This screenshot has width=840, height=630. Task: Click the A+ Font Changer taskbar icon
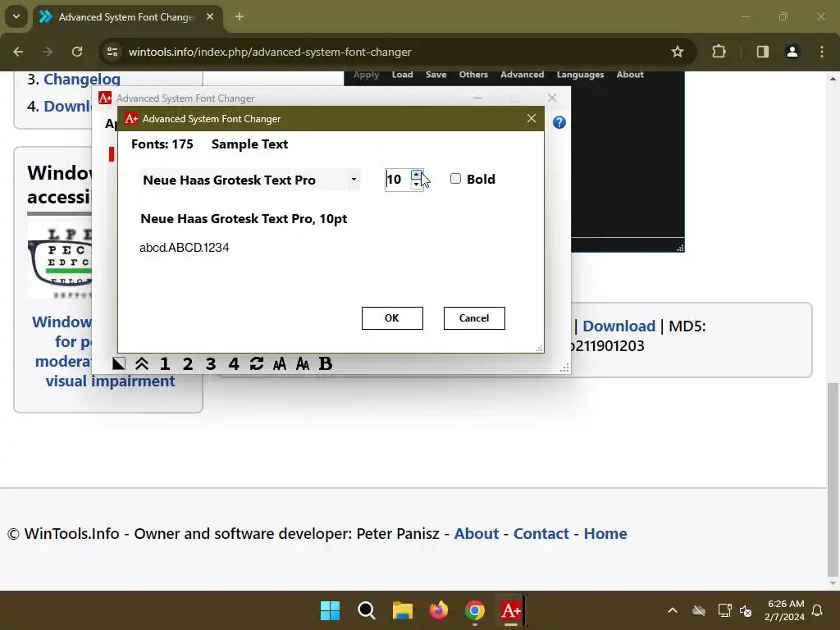(510, 610)
